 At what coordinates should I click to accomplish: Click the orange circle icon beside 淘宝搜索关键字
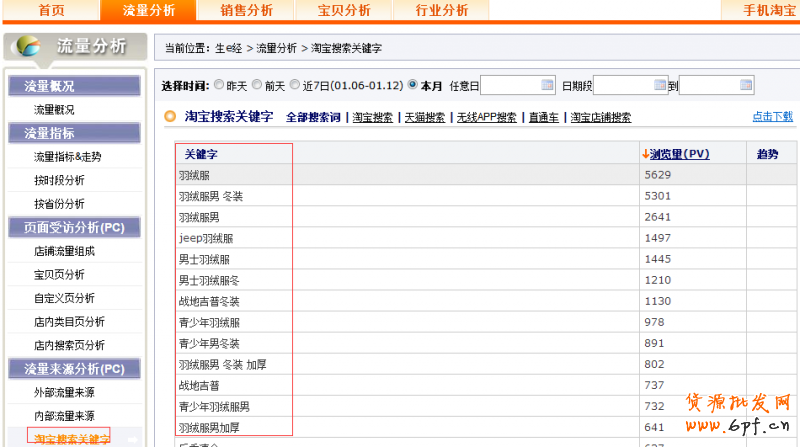click(x=170, y=117)
